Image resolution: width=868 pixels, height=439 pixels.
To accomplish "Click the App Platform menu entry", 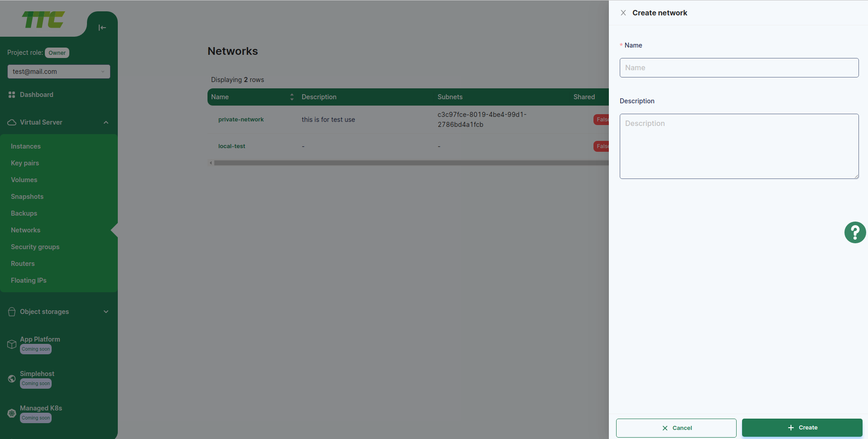I will tap(40, 339).
